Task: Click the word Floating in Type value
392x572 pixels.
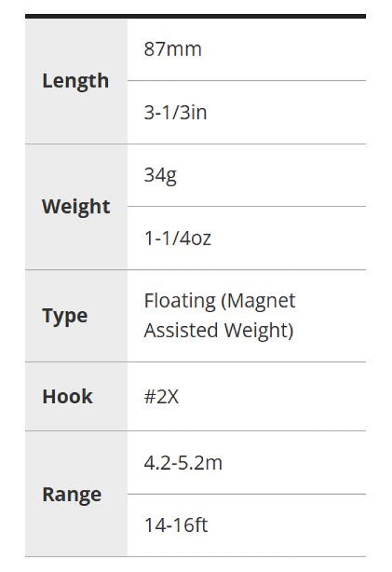Action: click(180, 301)
